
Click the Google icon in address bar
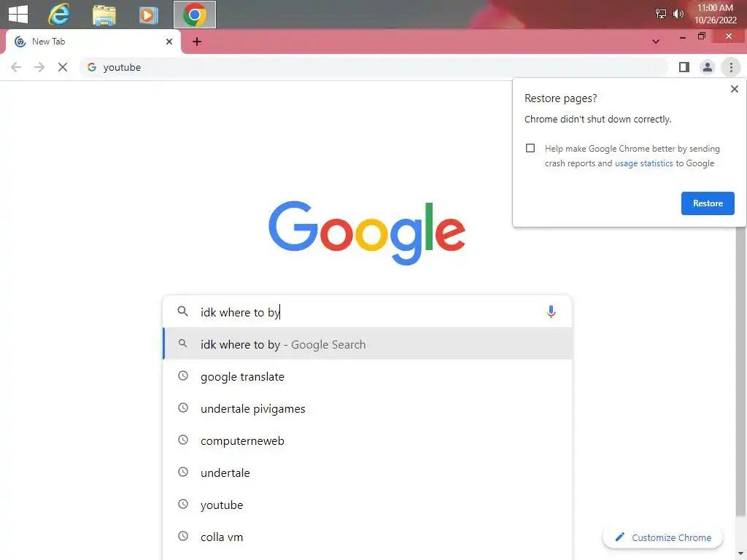click(92, 67)
